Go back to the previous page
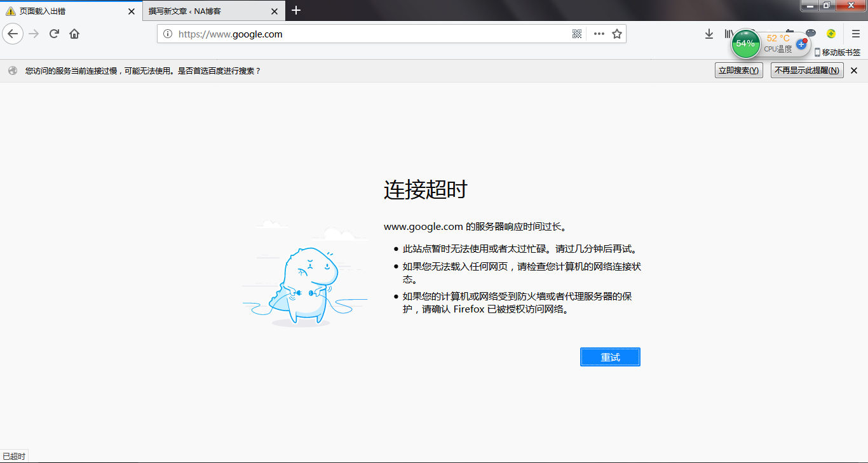 (13, 34)
